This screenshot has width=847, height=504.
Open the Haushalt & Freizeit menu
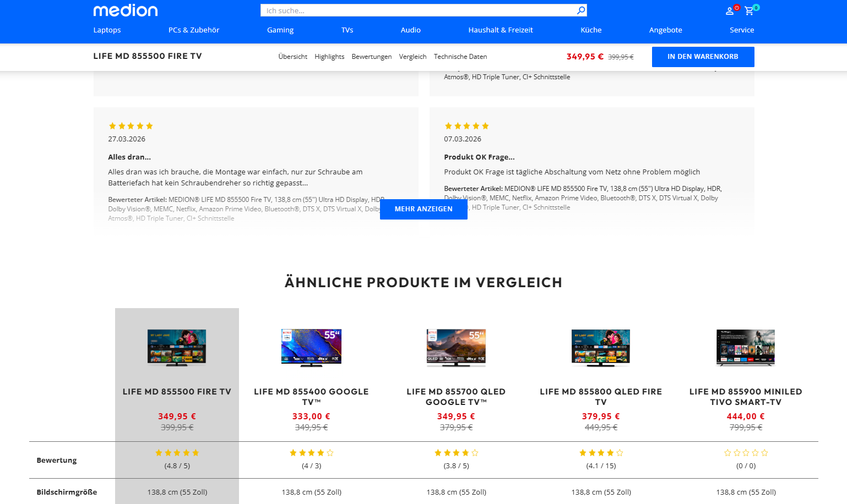point(501,30)
